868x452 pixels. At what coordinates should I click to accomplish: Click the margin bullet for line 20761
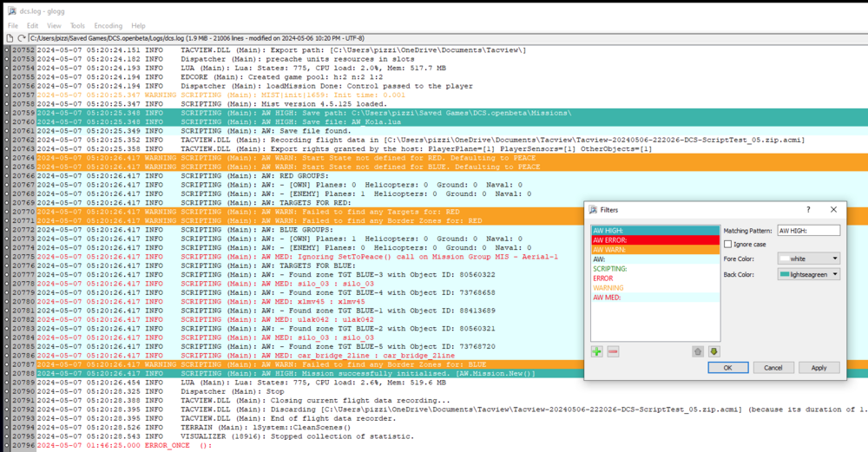click(7, 131)
